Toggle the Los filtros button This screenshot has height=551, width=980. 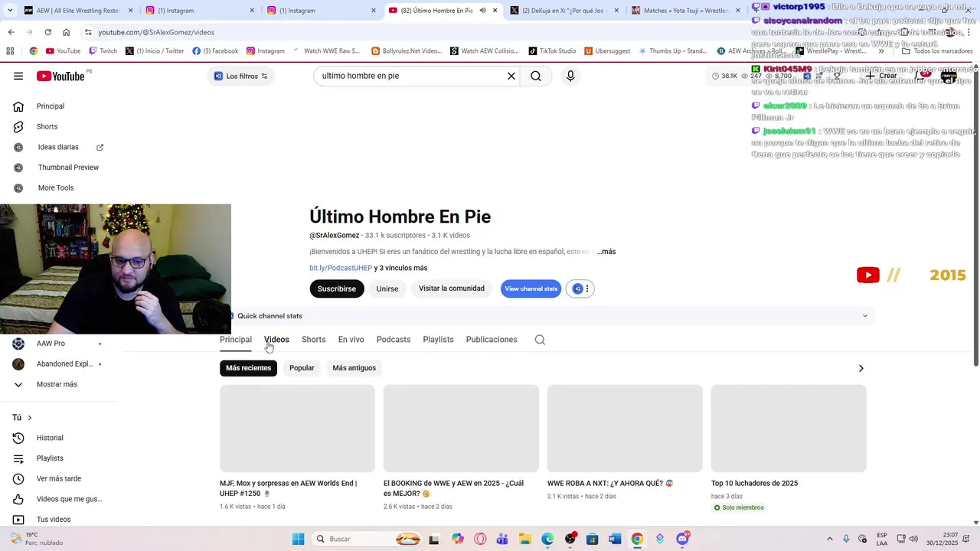240,76
